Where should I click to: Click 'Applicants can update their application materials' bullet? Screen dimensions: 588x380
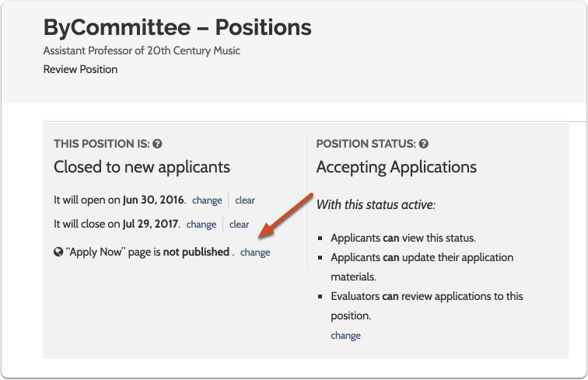422,267
